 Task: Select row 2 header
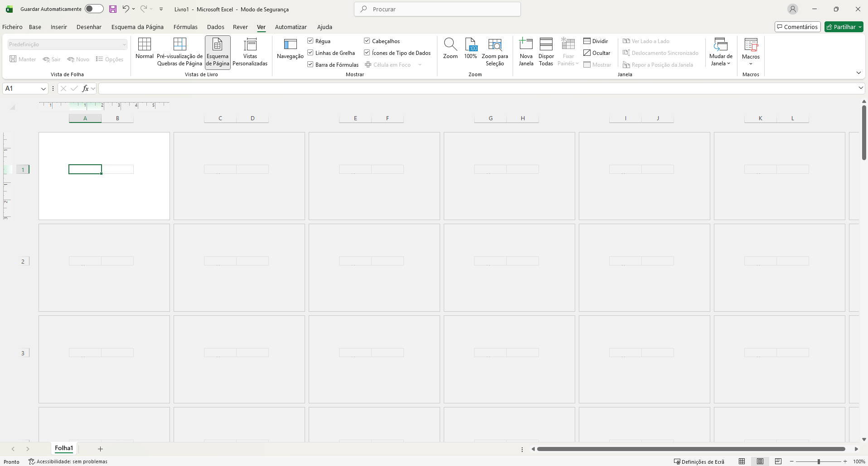[x=23, y=261]
